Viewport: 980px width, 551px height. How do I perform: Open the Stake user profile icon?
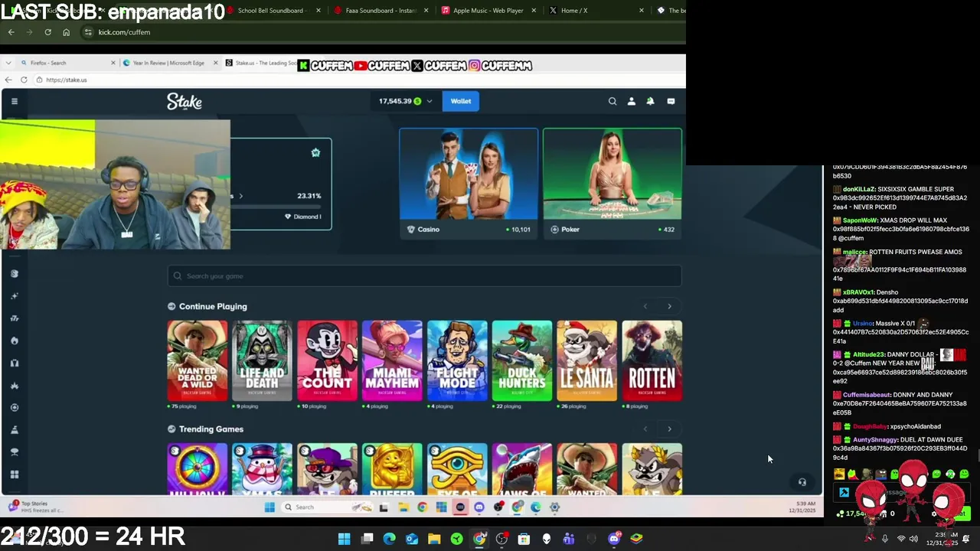632,101
